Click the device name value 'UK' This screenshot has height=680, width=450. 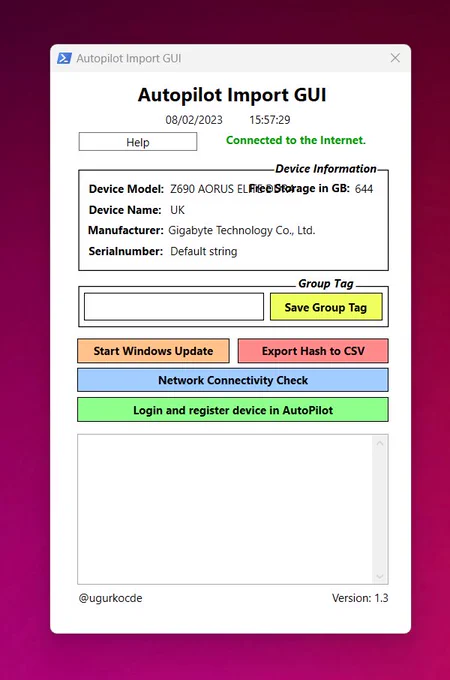[x=177, y=210]
